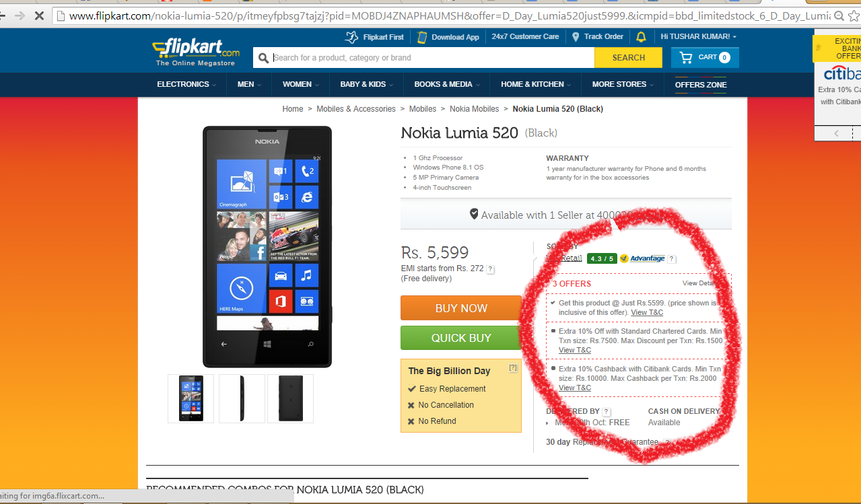Click the WARRANTY heading
The height and width of the screenshot is (504, 861).
point(567,158)
